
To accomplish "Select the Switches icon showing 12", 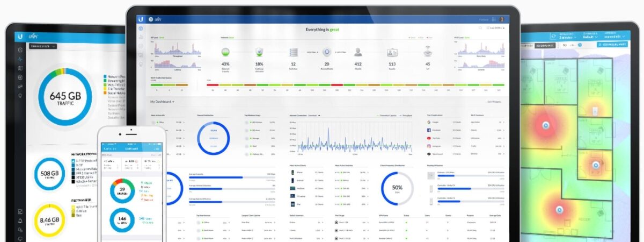I will click(x=294, y=52).
